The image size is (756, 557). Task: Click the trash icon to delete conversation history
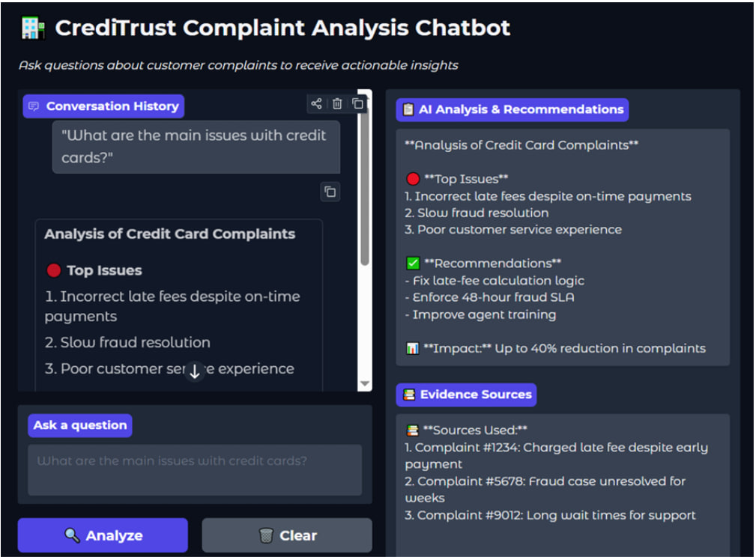(x=337, y=104)
